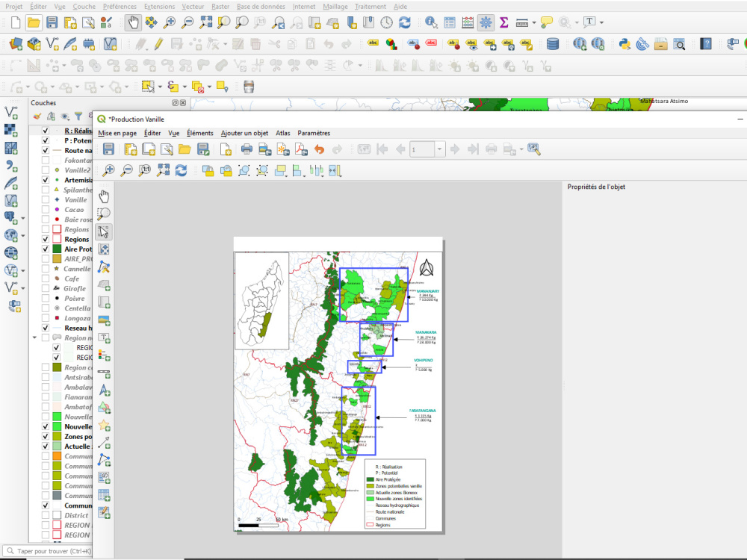747x560 pixels.
Task: Select the layout Zoom tool
Action: point(104,214)
